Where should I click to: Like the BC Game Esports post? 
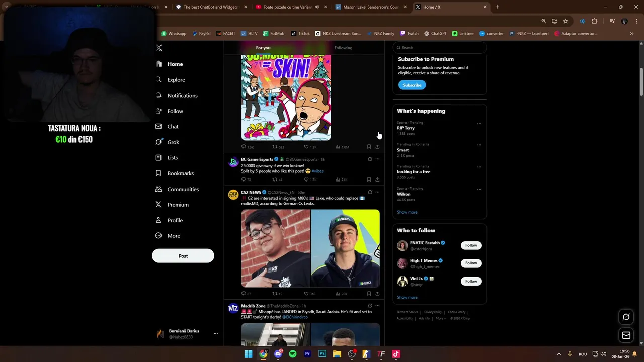pos(306,179)
